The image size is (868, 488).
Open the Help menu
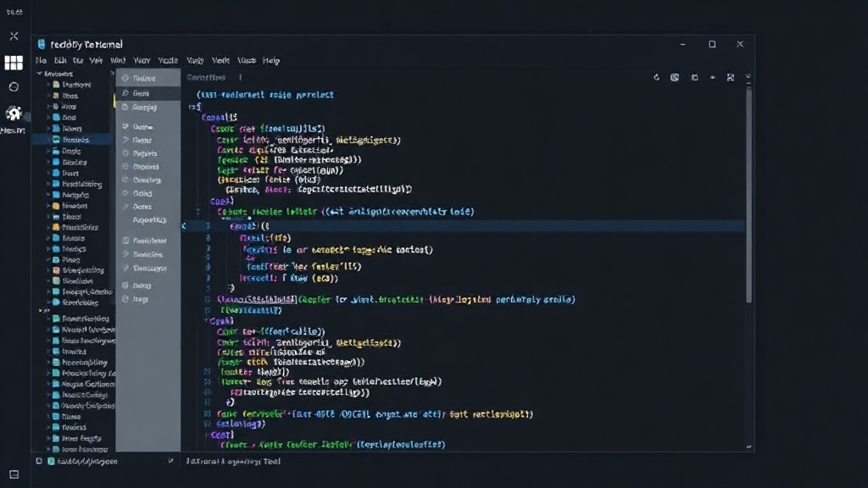(270, 60)
